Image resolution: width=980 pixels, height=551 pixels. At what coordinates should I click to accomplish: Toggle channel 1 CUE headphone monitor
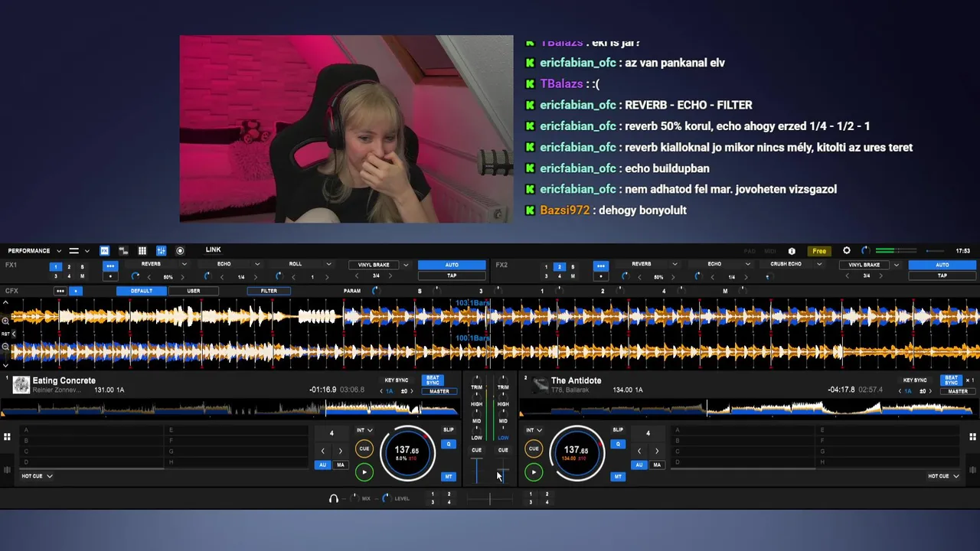click(x=476, y=450)
